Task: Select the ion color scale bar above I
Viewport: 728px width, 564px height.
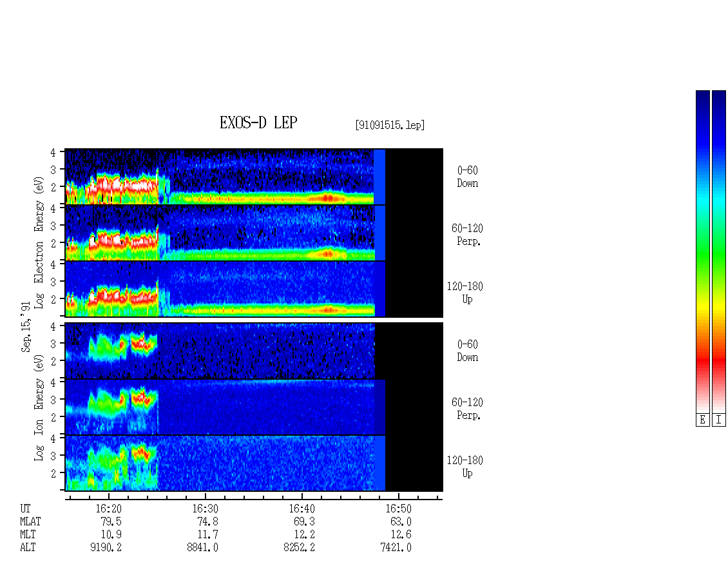Action: [x=719, y=251]
